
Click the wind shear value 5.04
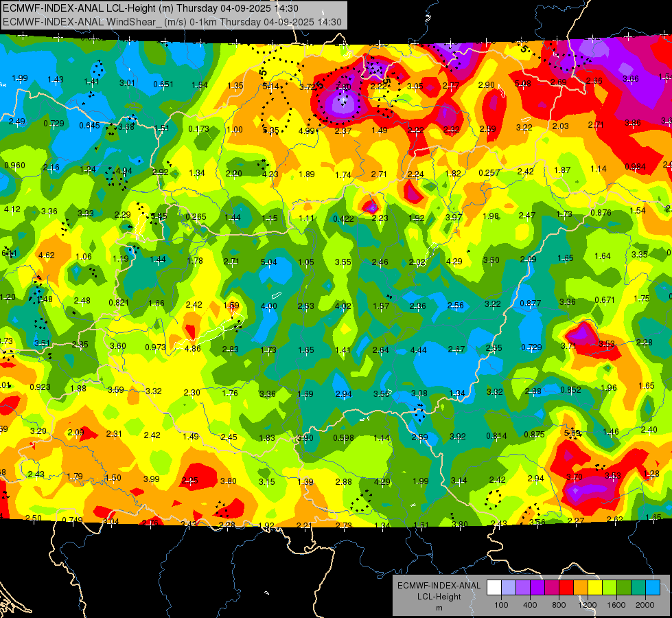tap(268, 262)
